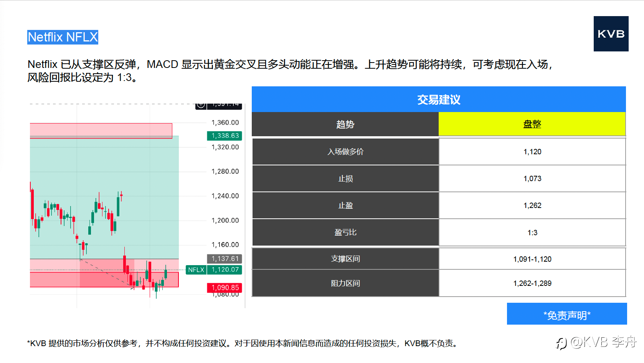Select the support range 1,091-1,120
The width and height of the screenshot is (644, 363).
pyautogui.click(x=532, y=259)
